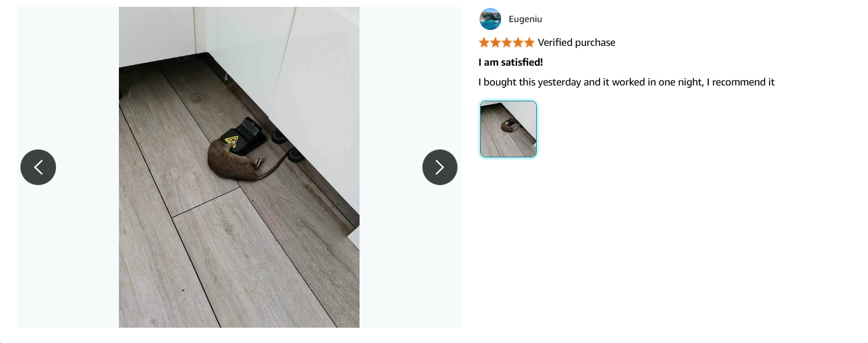Open the review titled I am satisfied!
This screenshot has width=868, height=343.
click(511, 62)
